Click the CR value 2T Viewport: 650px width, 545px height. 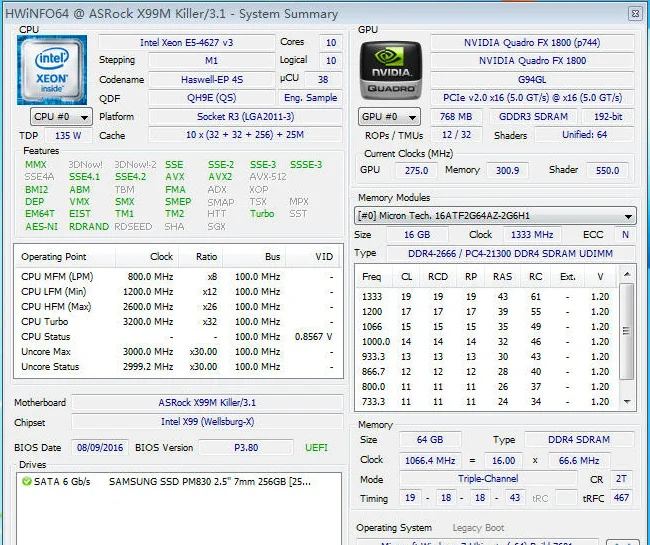click(621, 479)
